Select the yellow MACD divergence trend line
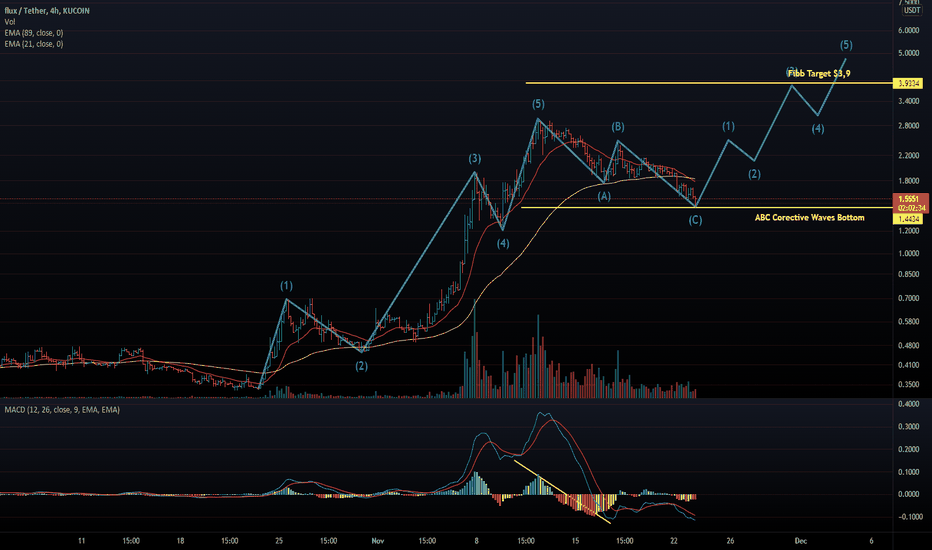The image size is (932, 550). coord(562,492)
